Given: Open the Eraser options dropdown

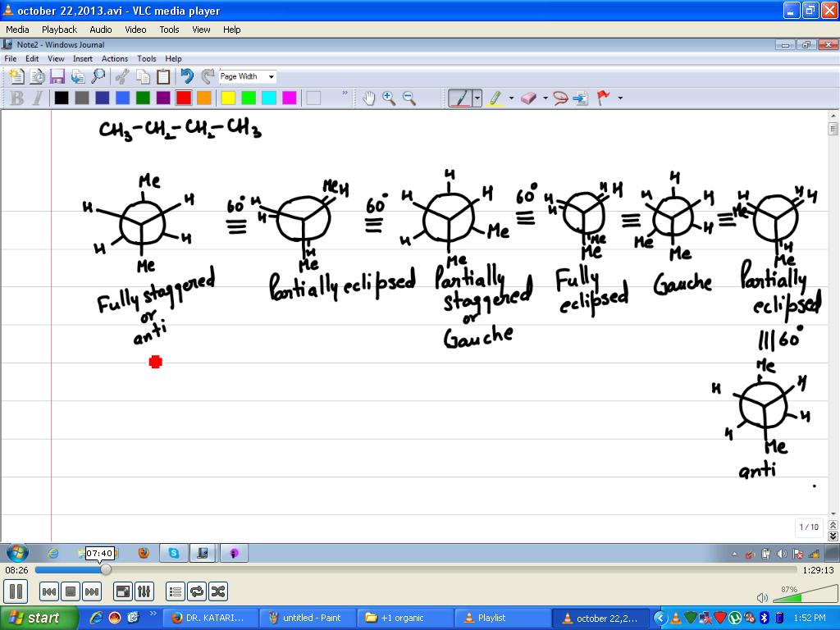Looking at the screenshot, I should (546, 98).
